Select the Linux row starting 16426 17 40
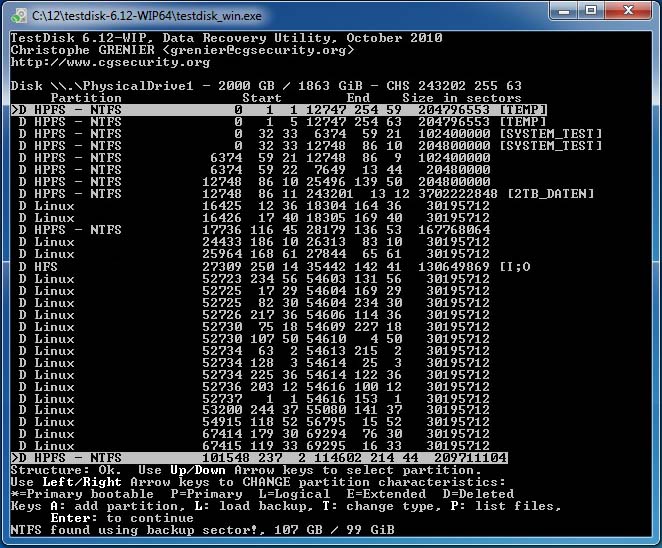The width and height of the screenshot is (662, 548). pyautogui.click(x=254, y=218)
